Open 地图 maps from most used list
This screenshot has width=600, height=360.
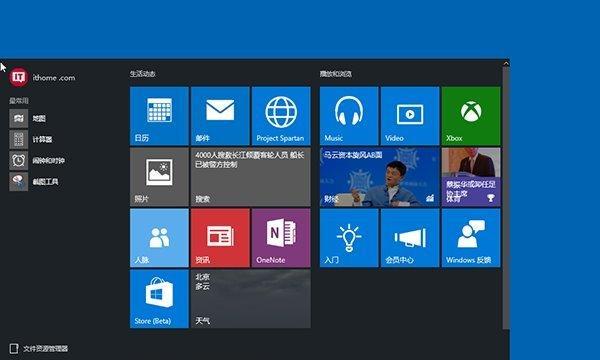click(28, 119)
